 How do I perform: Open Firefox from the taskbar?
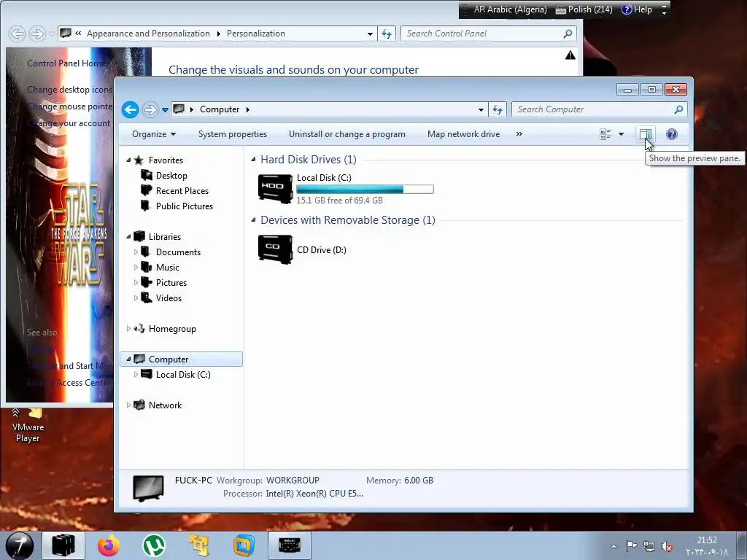point(109,545)
